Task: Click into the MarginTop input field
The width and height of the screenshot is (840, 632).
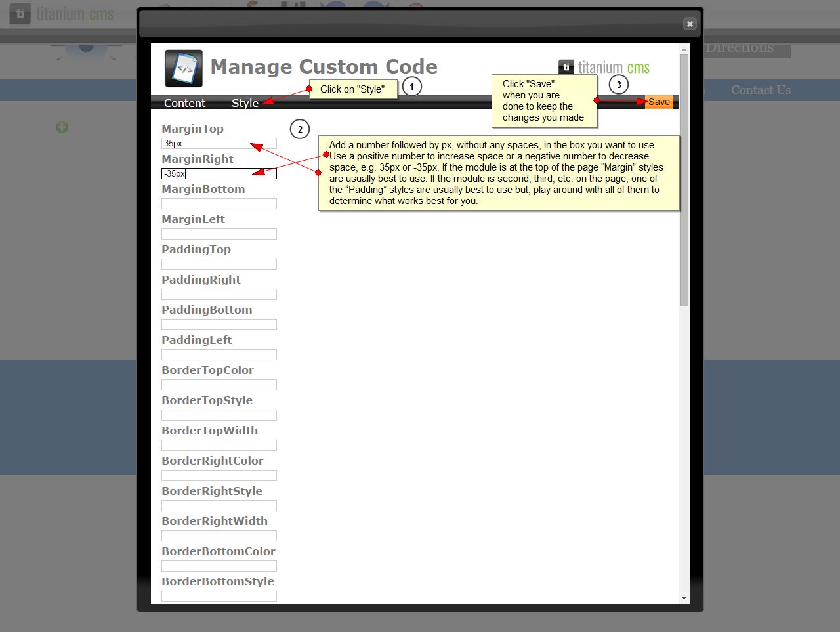Action: 219,144
